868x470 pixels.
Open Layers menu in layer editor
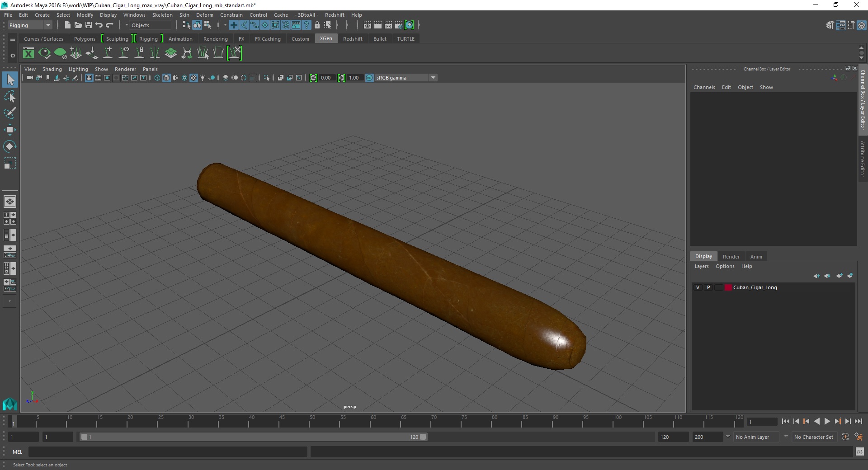702,266
